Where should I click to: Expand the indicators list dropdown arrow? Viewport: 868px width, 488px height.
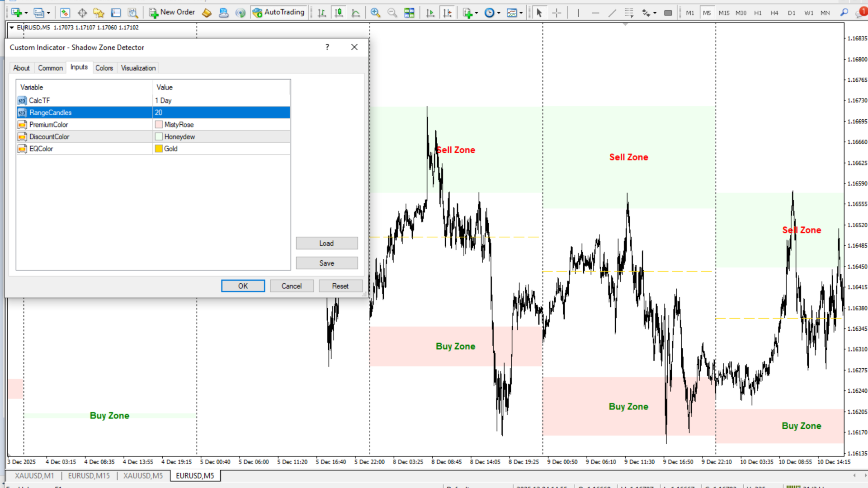tap(476, 13)
